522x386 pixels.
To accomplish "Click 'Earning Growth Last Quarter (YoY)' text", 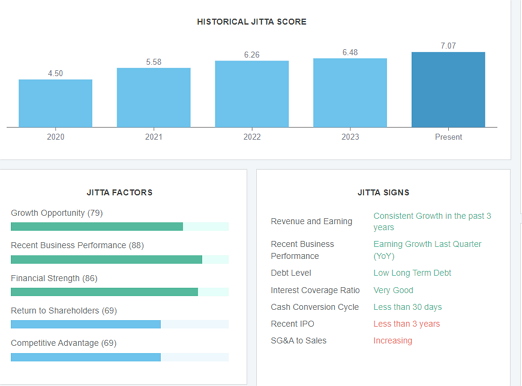I will (x=427, y=250).
